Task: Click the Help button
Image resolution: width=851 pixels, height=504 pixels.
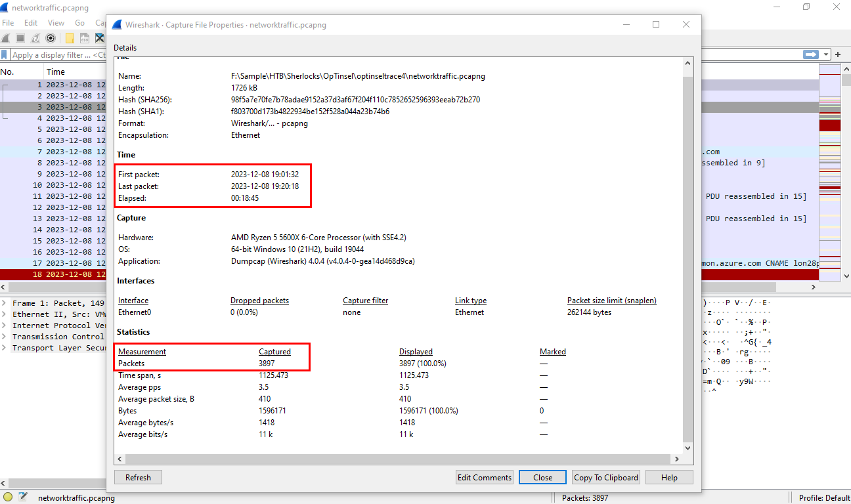Action: (x=669, y=478)
